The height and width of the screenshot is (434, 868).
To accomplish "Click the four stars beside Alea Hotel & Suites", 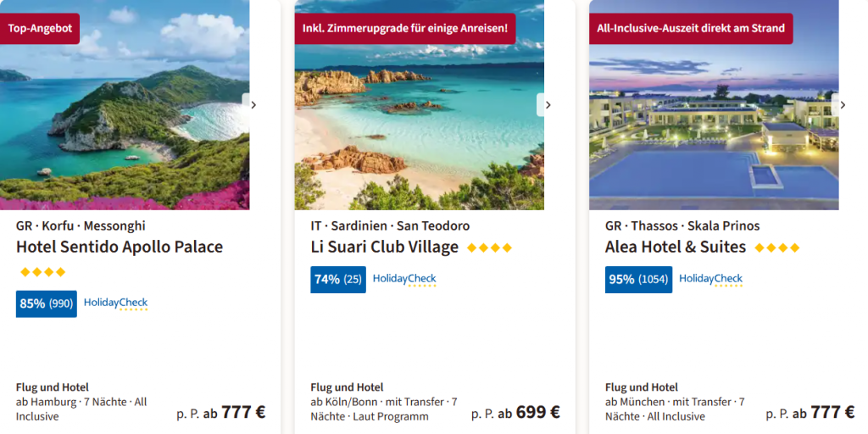I will (x=777, y=248).
